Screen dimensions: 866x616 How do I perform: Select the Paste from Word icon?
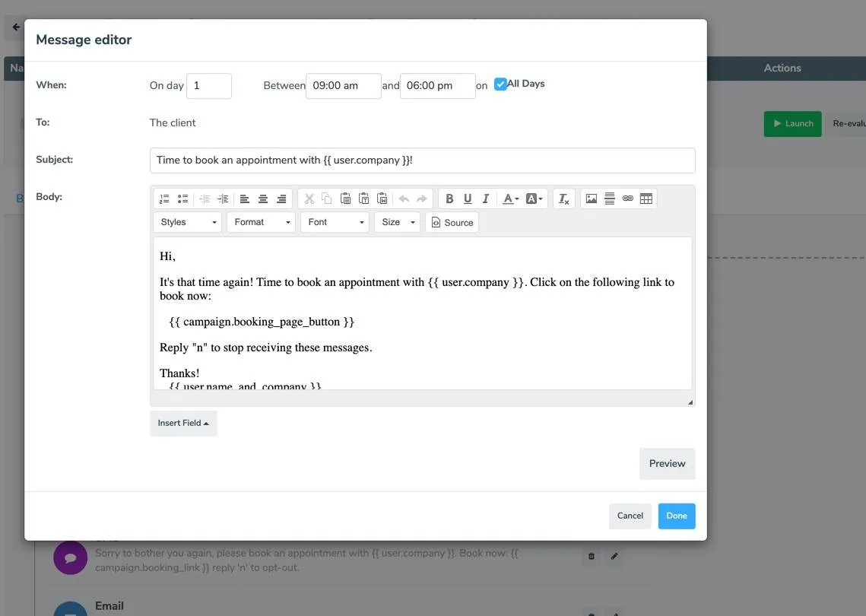coord(382,198)
